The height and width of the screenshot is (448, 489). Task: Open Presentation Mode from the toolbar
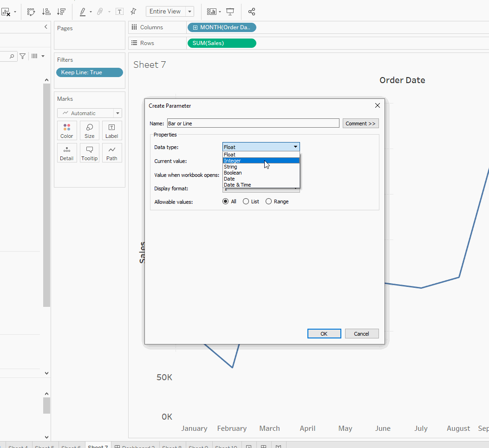click(x=230, y=12)
